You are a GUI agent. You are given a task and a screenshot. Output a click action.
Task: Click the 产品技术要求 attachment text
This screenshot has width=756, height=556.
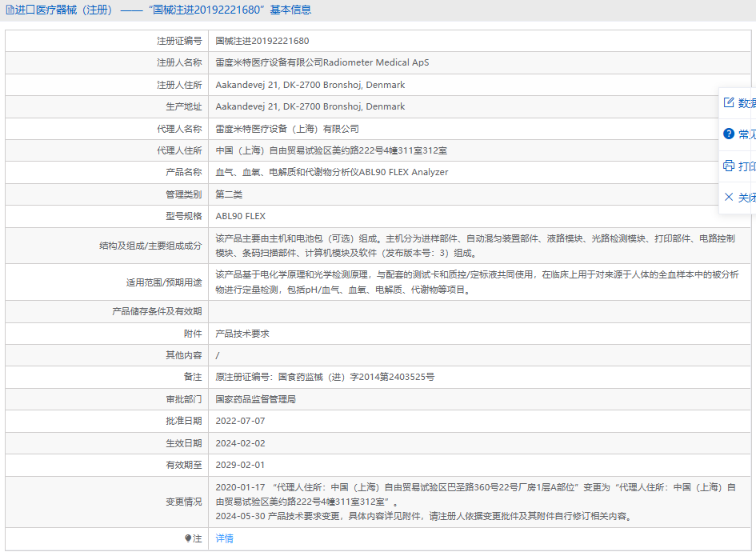242,334
